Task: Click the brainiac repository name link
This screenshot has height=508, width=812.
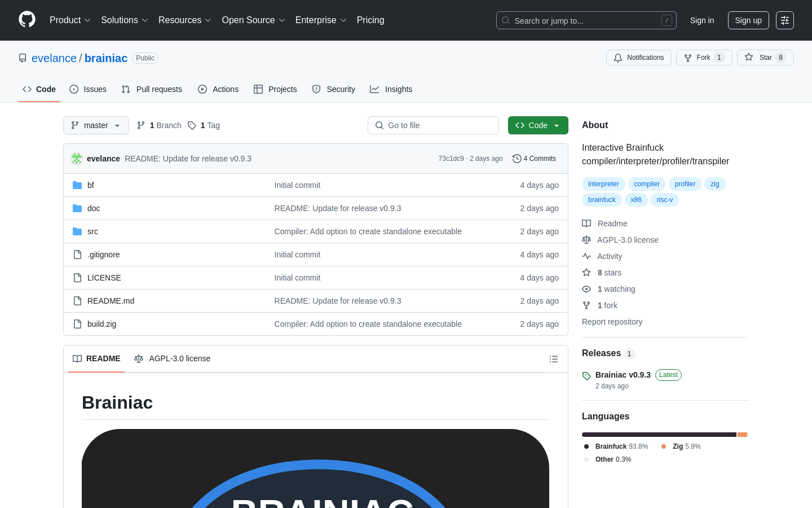Action: coord(106,58)
